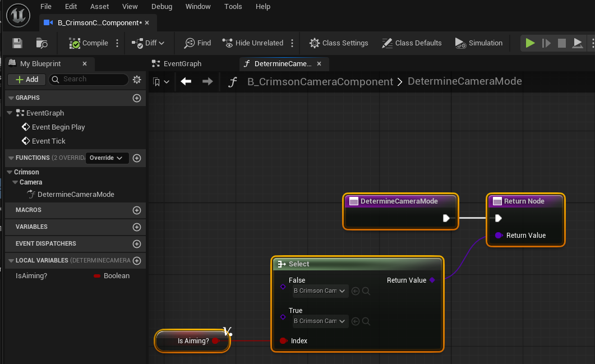Collapse the LOCAL VARIABLES section
Viewport: 595px width, 364px height.
11,261
